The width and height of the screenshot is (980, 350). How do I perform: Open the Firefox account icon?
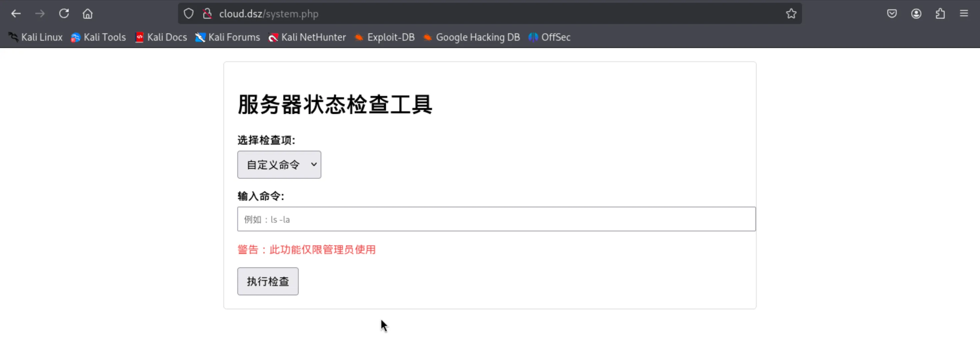916,14
